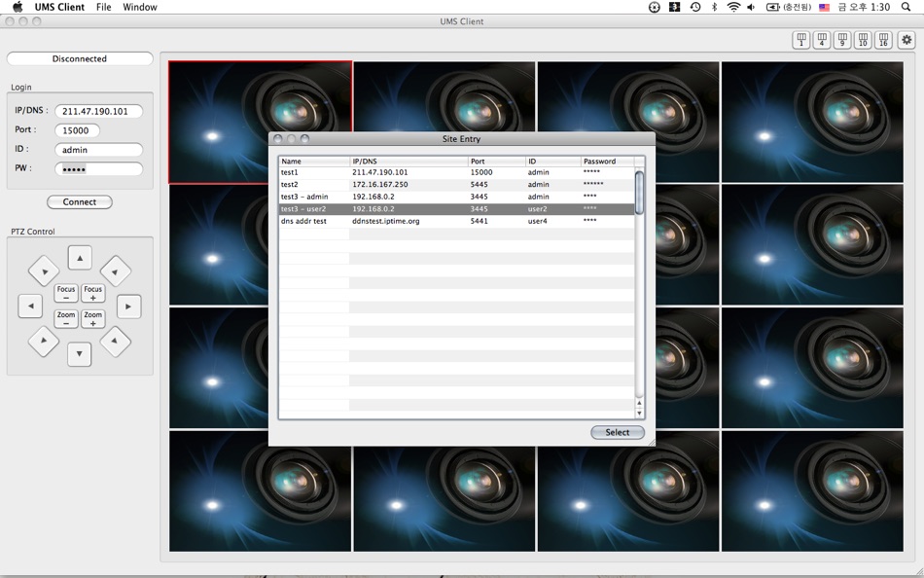Open settings gear in UMS Client
924x578 pixels.
click(x=906, y=40)
